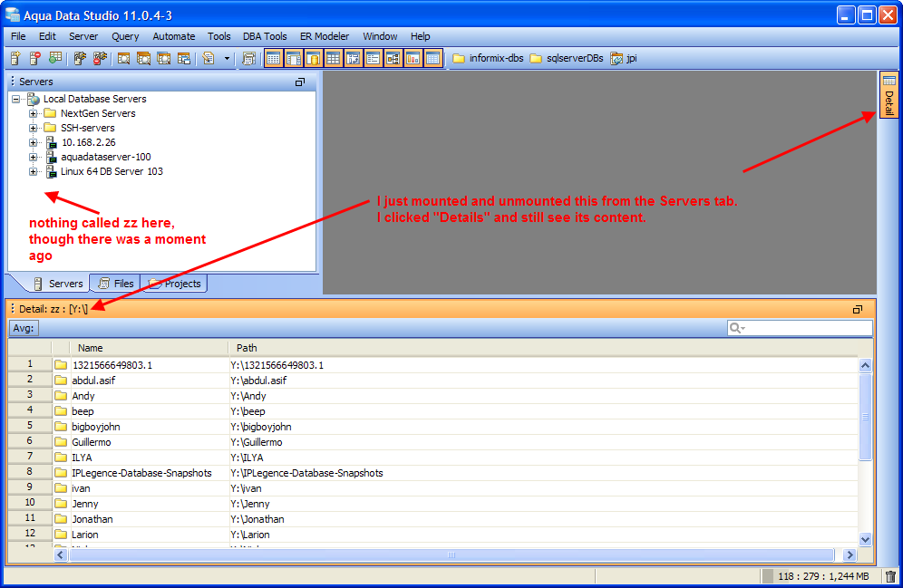Click the script document pencil icon
Screen dimensions: 903x588
click(209, 58)
